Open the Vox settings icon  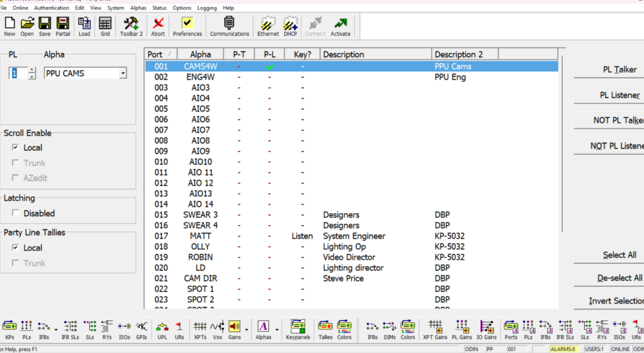click(x=217, y=329)
